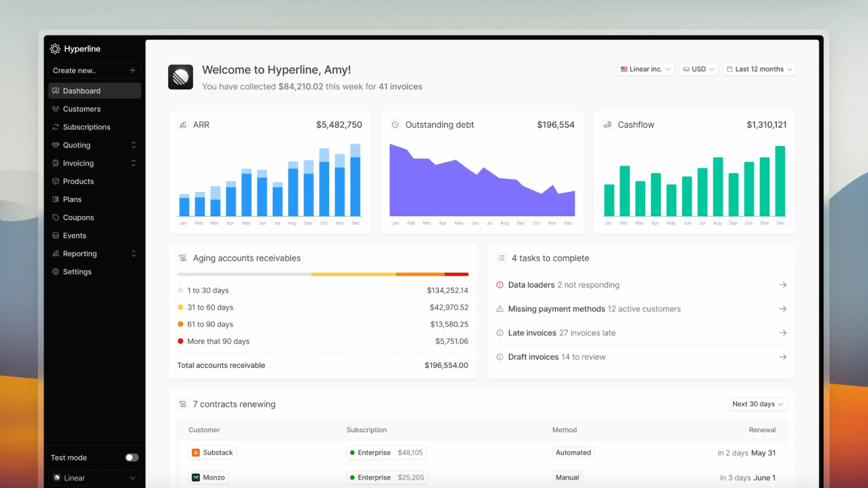Click the Linear company avatar in header
The image size is (868, 488).
[x=181, y=77]
